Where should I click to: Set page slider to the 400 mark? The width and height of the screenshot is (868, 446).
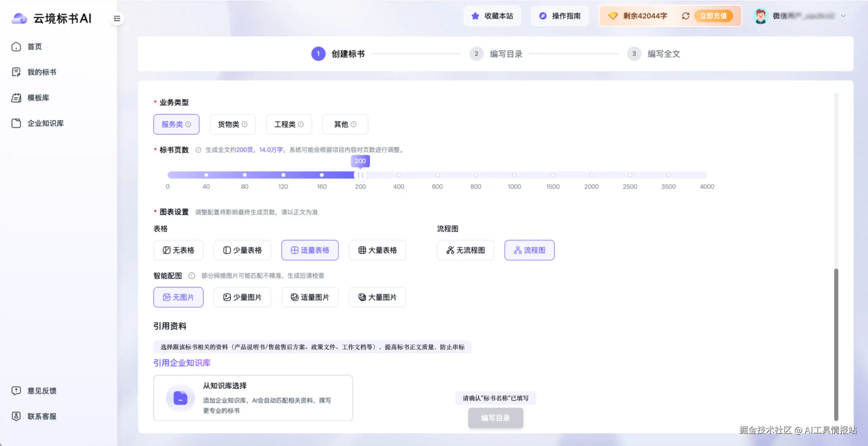(x=399, y=175)
